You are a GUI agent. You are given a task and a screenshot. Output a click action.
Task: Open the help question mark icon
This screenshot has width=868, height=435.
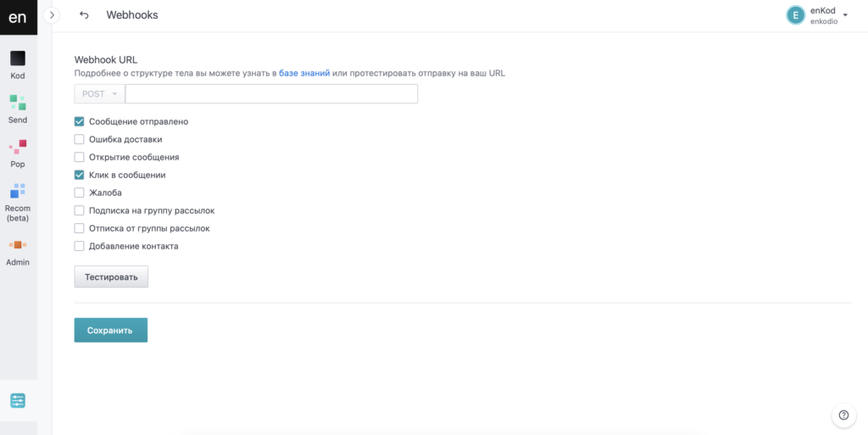tap(843, 415)
